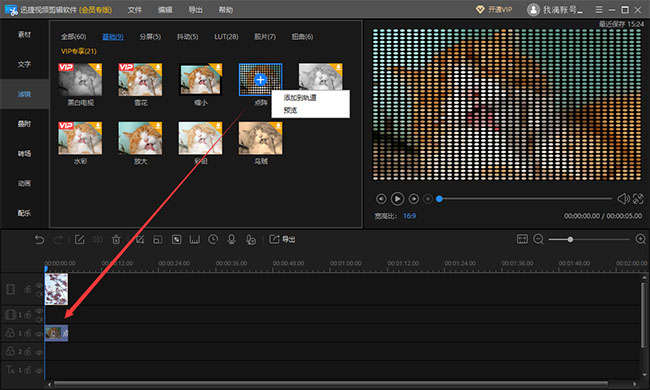Start voiceover recording with the microphone icon

(x=231, y=240)
